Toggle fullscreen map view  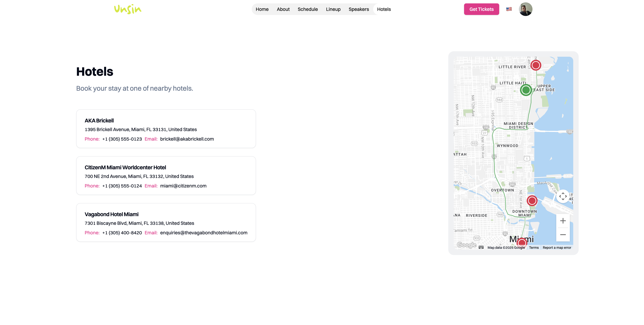(x=563, y=196)
